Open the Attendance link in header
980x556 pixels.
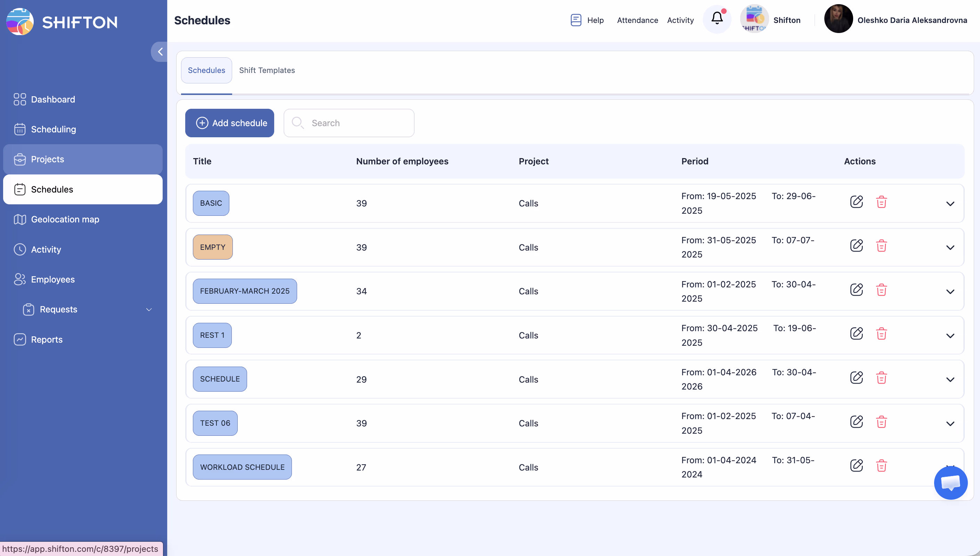637,20
